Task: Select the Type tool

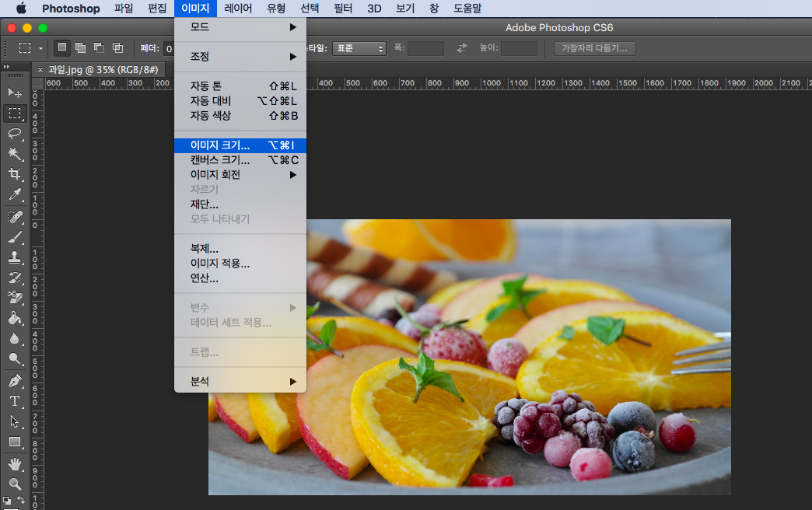Action: coord(15,401)
